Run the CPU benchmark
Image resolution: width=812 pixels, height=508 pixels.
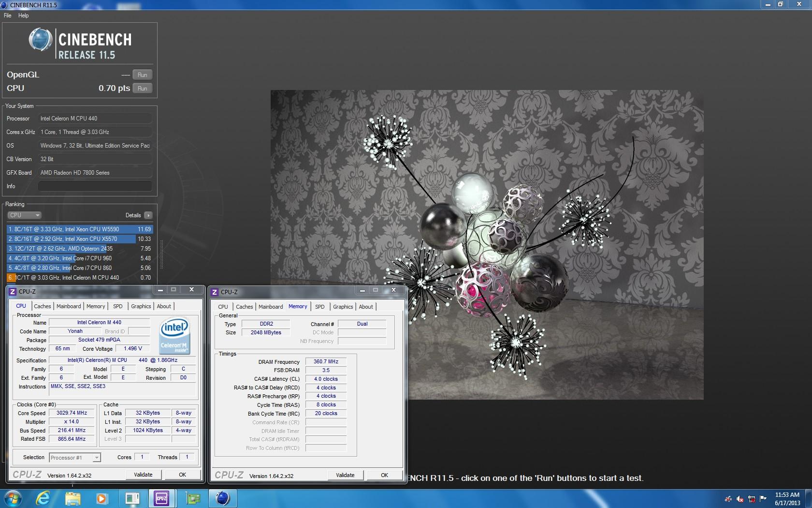[x=142, y=89]
